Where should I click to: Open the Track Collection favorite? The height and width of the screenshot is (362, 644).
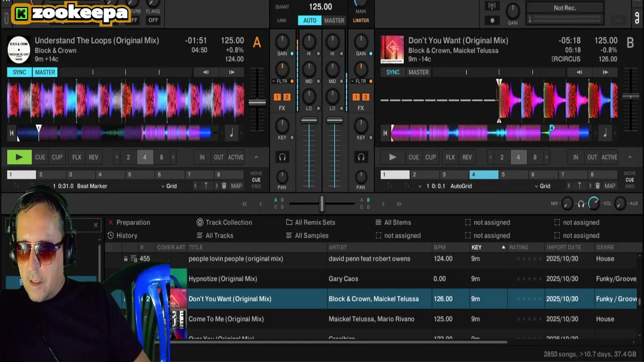pyautogui.click(x=224, y=222)
